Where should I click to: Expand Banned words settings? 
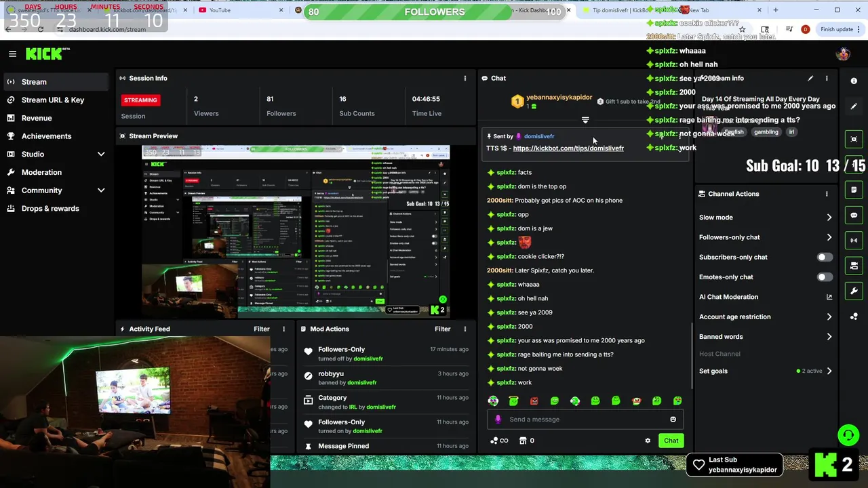point(829,336)
